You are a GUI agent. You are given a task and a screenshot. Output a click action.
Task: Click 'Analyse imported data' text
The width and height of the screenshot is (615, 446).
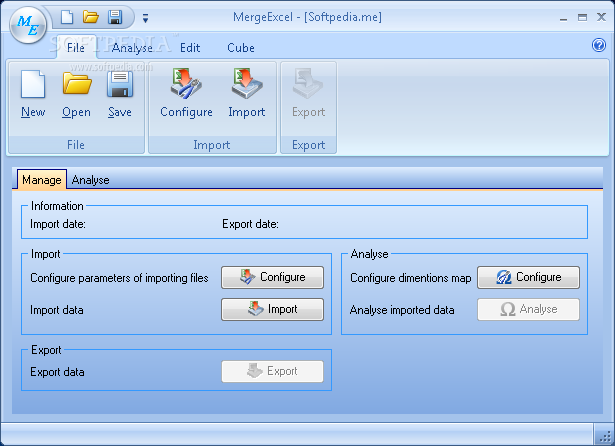click(x=402, y=310)
